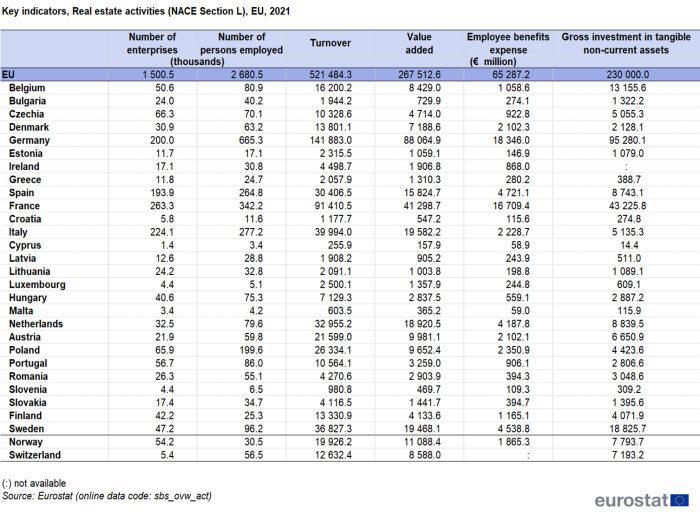The height and width of the screenshot is (515, 700).
Task: Click Italy turnover value 39 994.0
Action: (333, 232)
